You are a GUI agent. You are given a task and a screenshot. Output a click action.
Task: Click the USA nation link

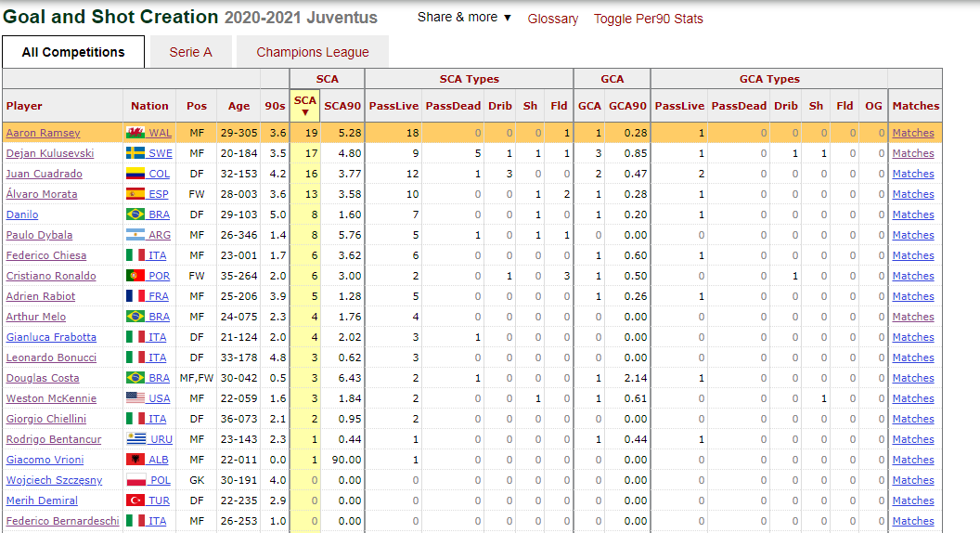tap(160, 398)
